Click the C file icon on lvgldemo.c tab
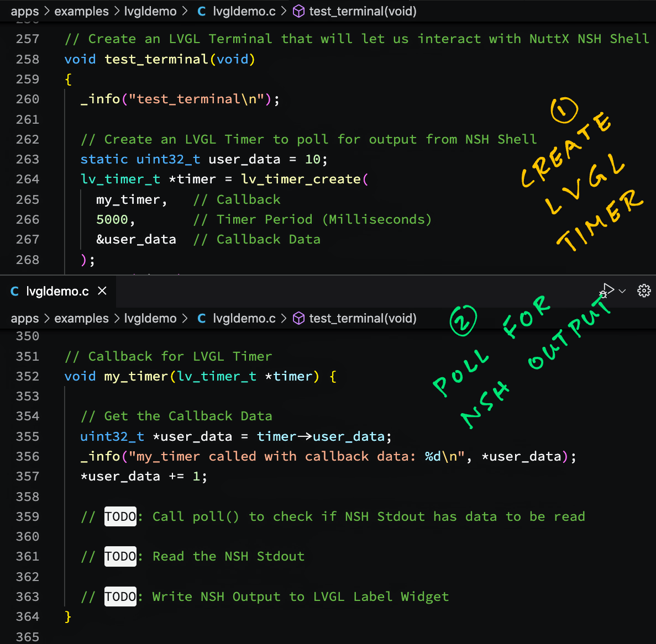Viewport: 656px width, 644px height. pyautogui.click(x=15, y=291)
